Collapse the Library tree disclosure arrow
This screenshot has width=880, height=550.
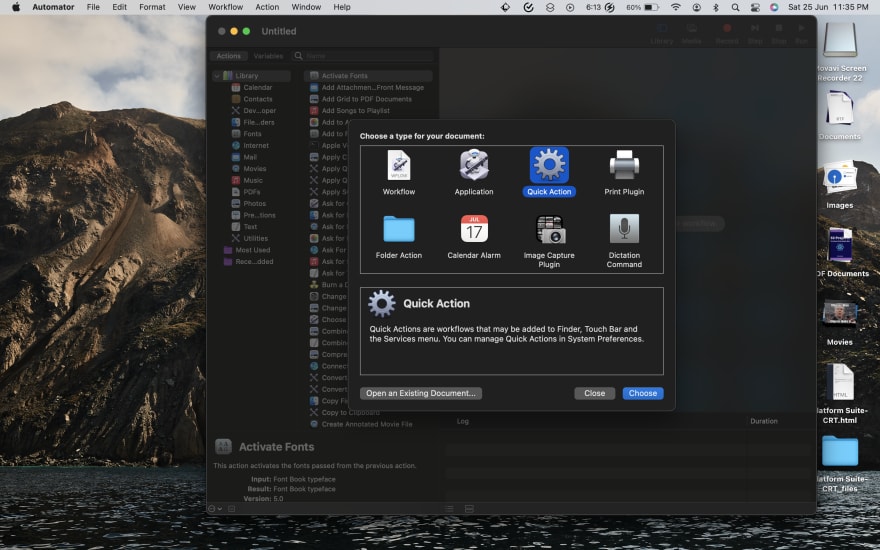(217, 76)
